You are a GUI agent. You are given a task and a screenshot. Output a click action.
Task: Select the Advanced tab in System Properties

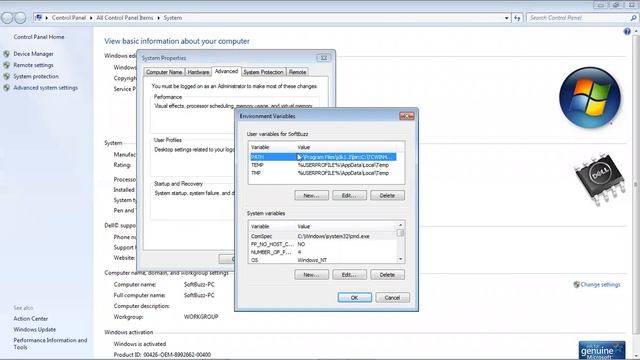[226, 71]
